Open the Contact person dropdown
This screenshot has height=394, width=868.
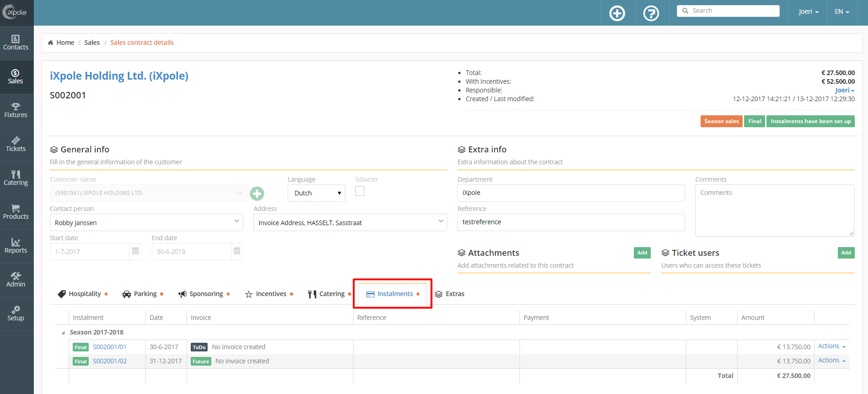[146, 222]
